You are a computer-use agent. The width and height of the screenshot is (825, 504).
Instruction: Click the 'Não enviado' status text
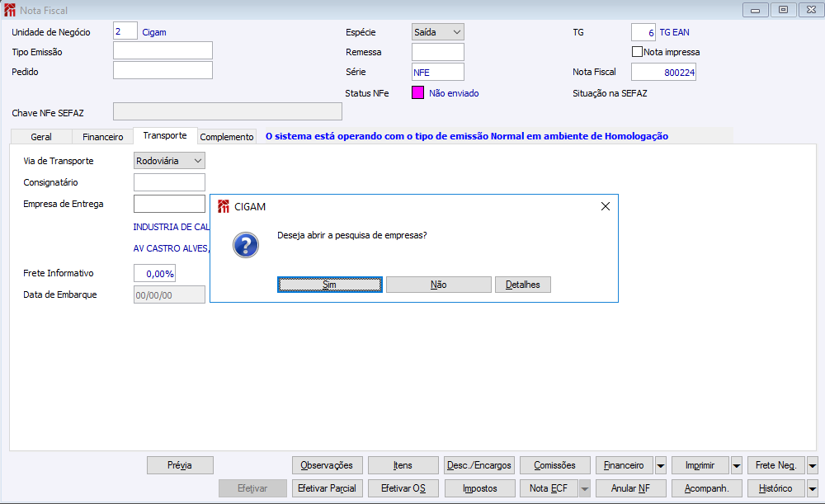click(454, 93)
